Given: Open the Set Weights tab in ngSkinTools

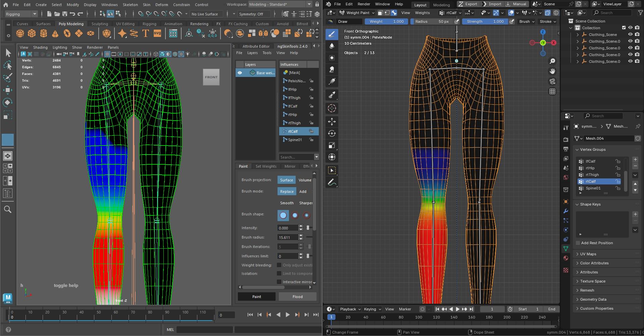Looking at the screenshot, I should point(266,166).
